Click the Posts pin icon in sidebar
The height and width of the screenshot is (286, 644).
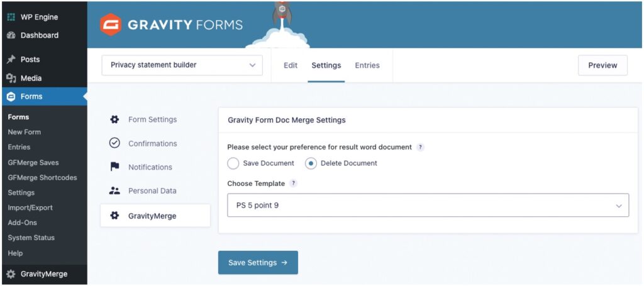(x=11, y=59)
